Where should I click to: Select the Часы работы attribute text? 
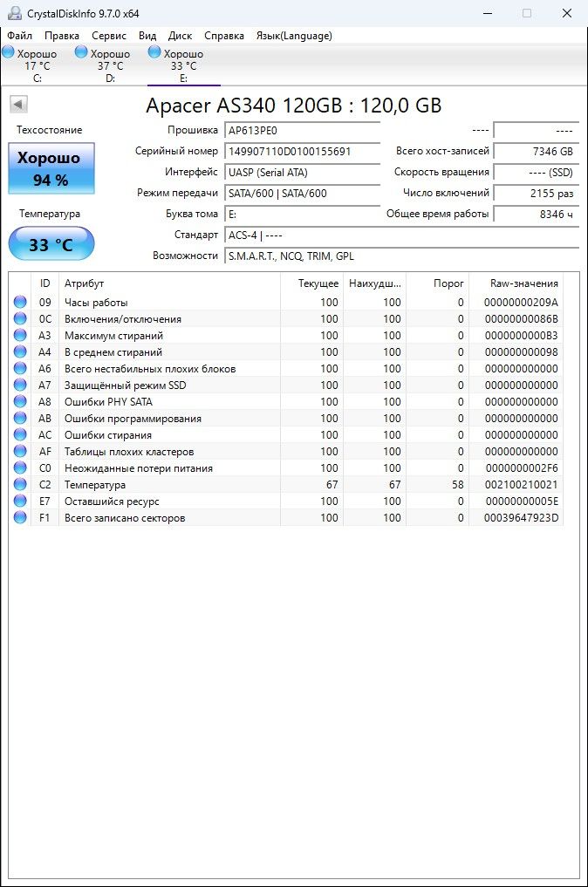click(96, 302)
